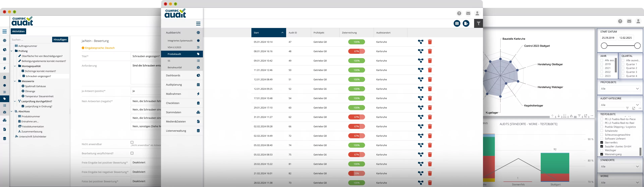
Task: Delete audit 47 with trash icon
Action: (430, 42)
